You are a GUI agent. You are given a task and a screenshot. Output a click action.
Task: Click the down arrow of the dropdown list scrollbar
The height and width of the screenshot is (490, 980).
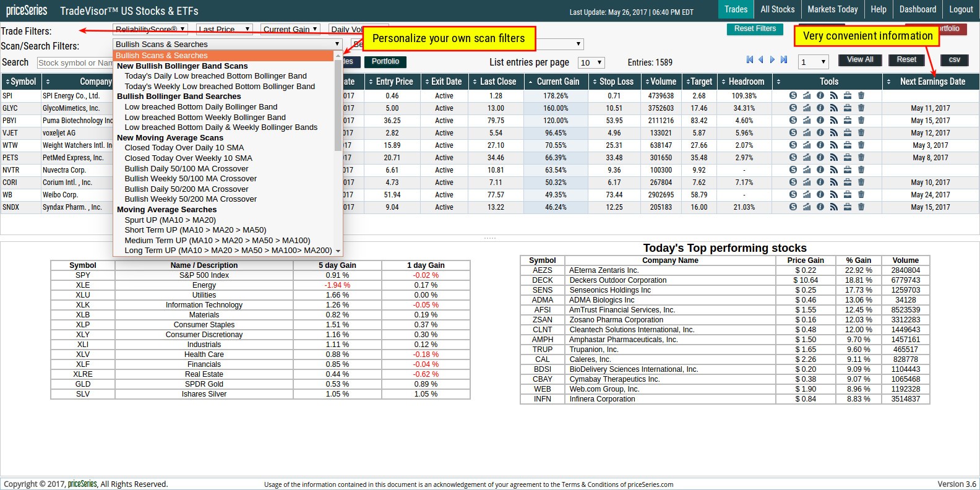point(338,251)
